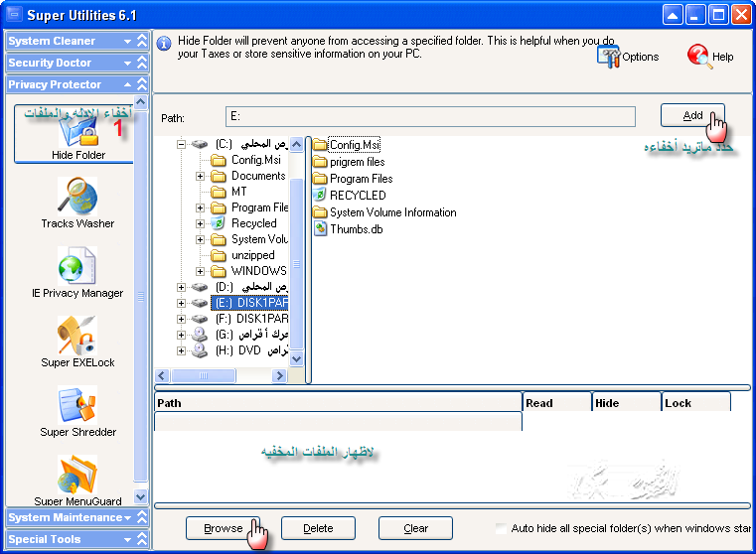Click the Clear button
Viewport: 756px width, 554px height.
pos(415,528)
